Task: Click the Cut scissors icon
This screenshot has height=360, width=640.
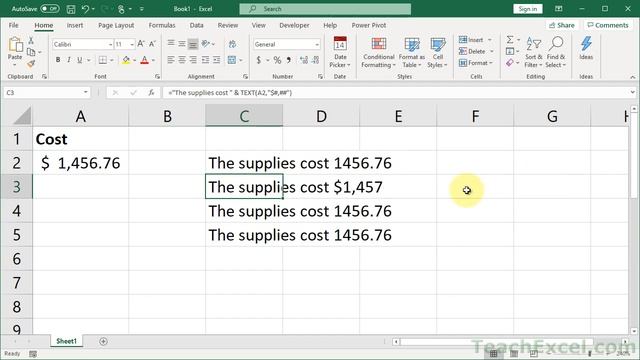Action: 31,41
